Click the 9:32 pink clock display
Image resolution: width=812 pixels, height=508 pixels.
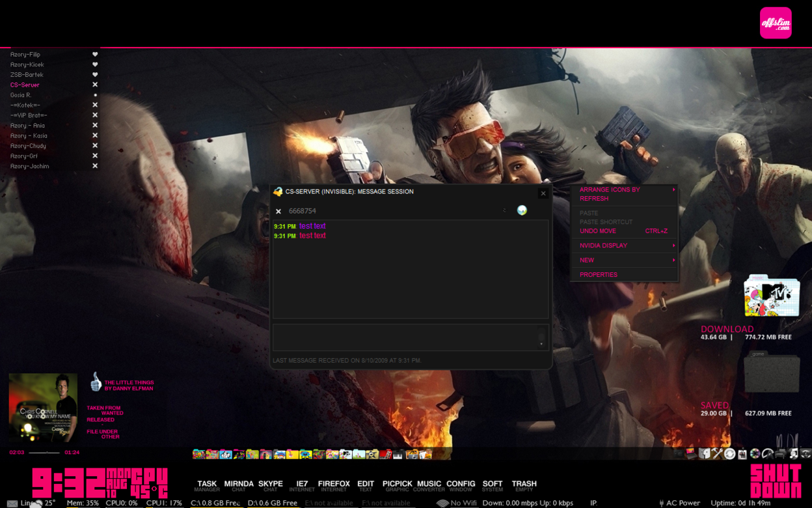[x=68, y=483]
